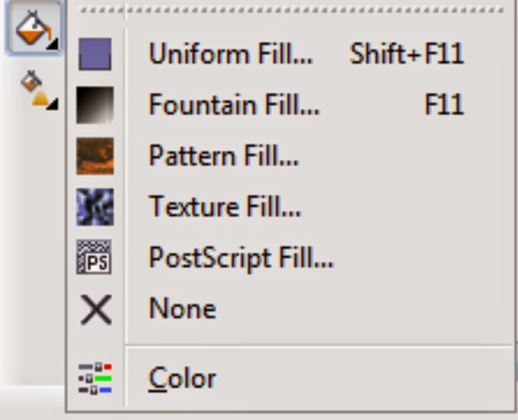Click the Color docker sliders icon
Viewport: 518px width, 420px height.
pyautogui.click(x=95, y=378)
